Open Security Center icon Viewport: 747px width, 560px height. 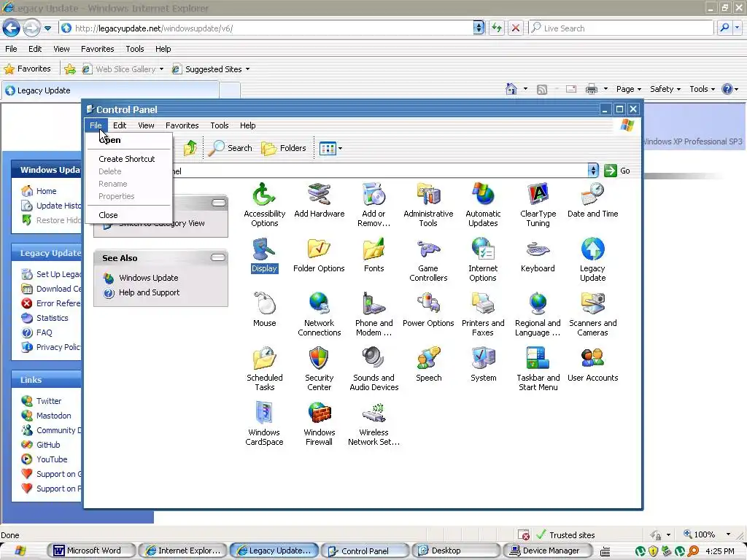click(x=320, y=370)
